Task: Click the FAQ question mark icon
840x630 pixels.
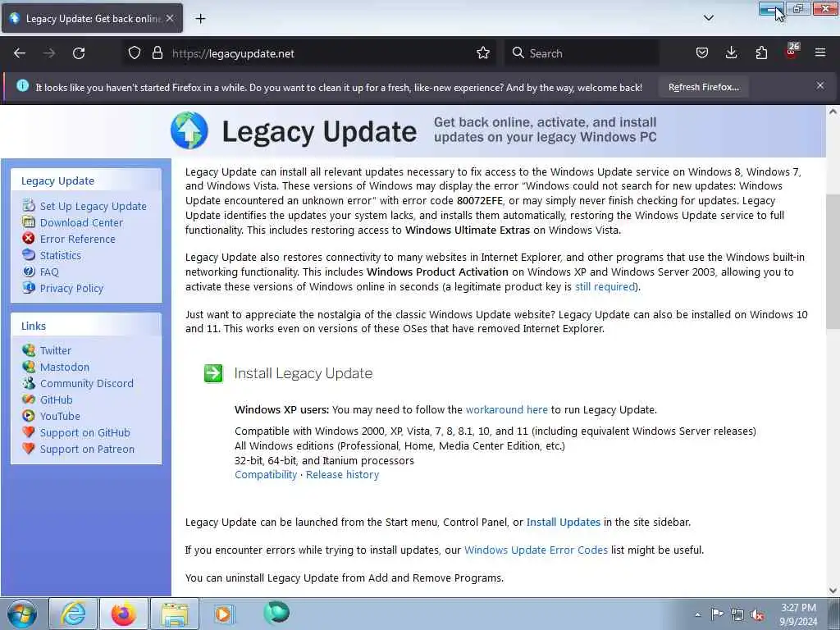Action: pyautogui.click(x=29, y=271)
